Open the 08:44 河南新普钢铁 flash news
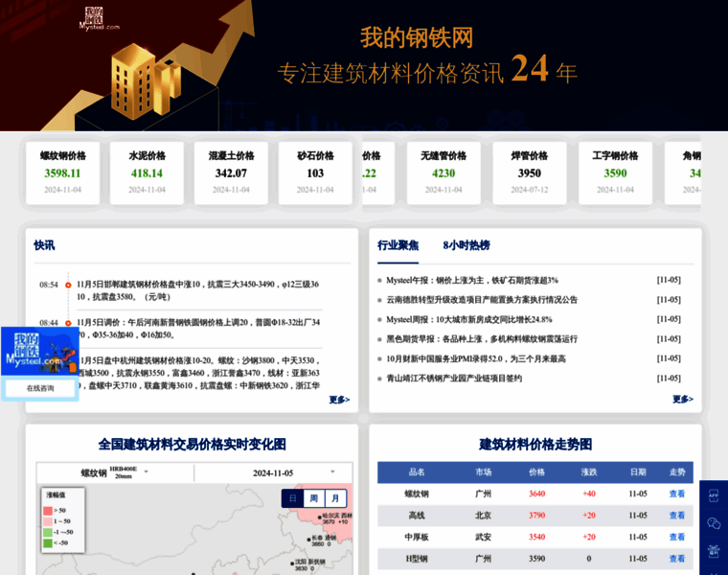728x575 pixels. tap(198, 329)
